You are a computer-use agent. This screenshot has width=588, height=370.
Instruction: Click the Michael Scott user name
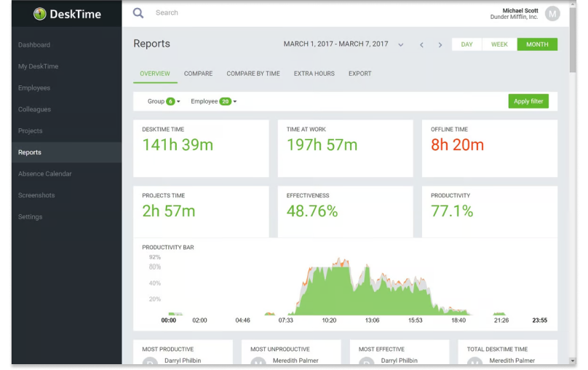[x=520, y=11]
